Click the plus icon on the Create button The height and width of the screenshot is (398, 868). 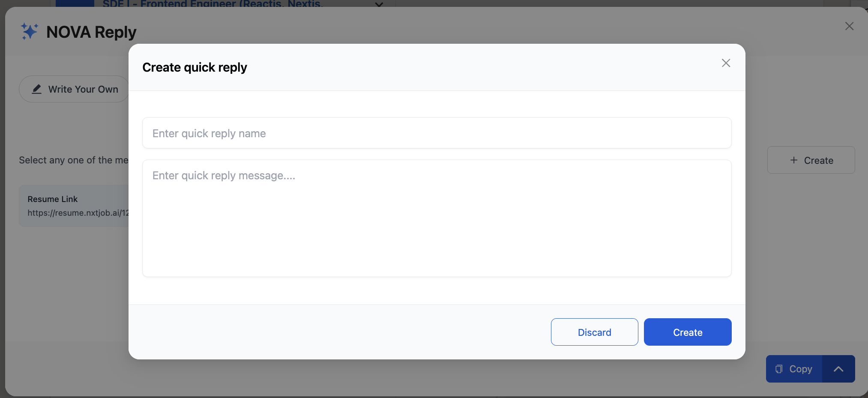(x=793, y=160)
